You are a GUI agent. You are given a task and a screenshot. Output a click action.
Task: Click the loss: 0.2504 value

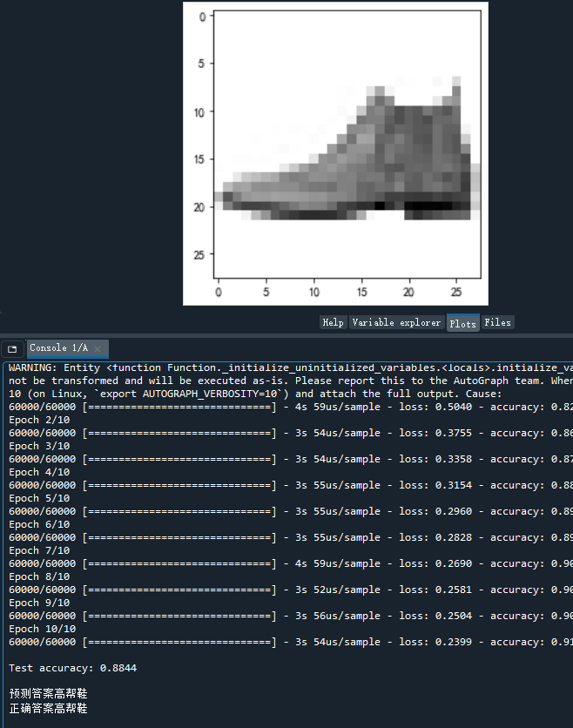[435, 616]
